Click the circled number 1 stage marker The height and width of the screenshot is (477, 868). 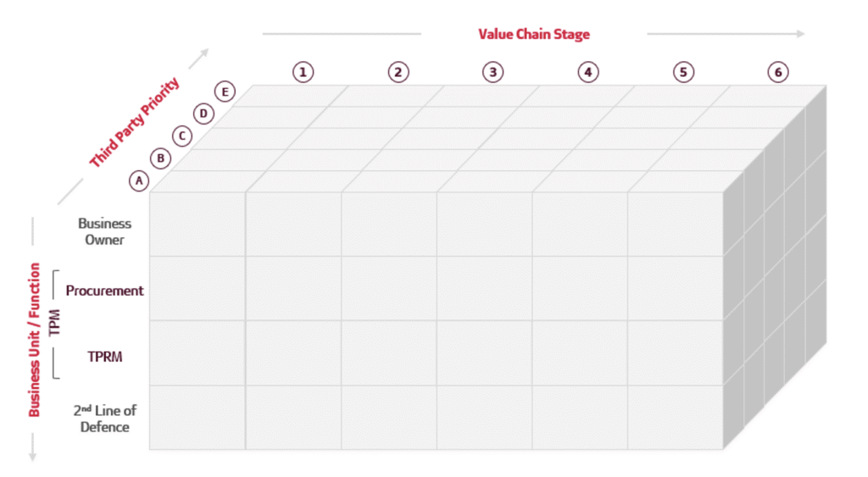pos(303,72)
